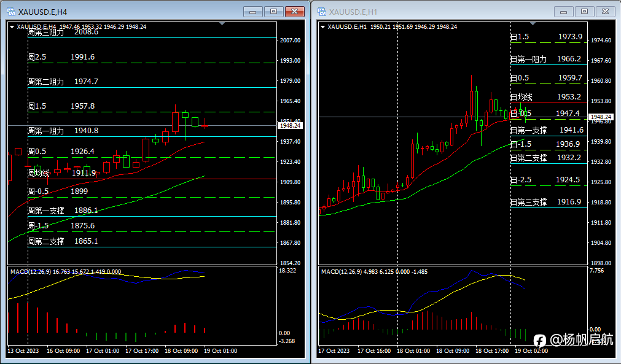Close the XAUUSD.E,H4 window
This screenshot has width=621, height=364.
click(x=295, y=12)
